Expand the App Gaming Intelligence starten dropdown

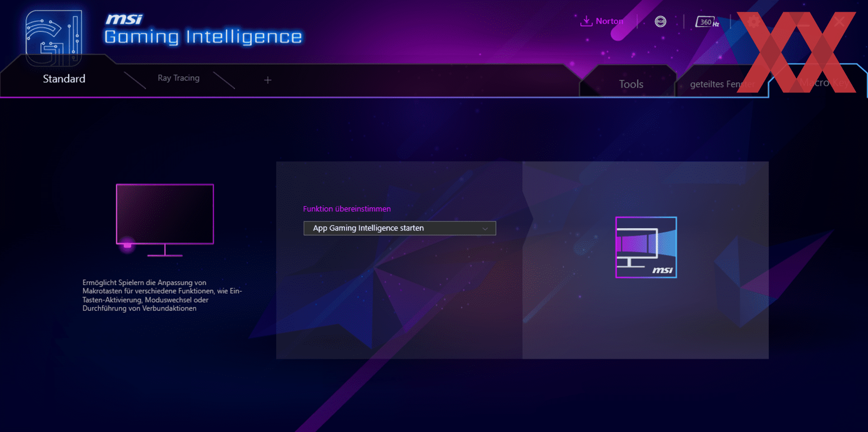(400, 228)
